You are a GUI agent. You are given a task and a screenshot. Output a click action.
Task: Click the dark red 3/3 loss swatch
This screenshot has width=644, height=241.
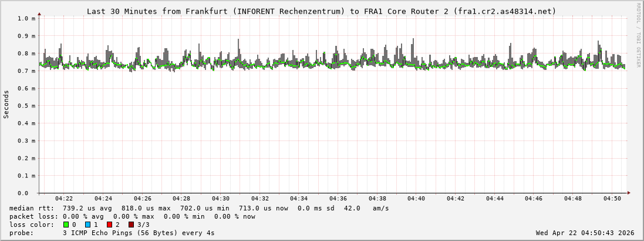pyautogui.click(x=131, y=225)
